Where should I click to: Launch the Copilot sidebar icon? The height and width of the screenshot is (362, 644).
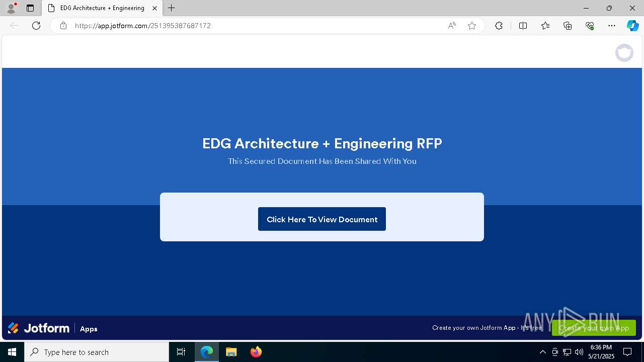point(632,26)
